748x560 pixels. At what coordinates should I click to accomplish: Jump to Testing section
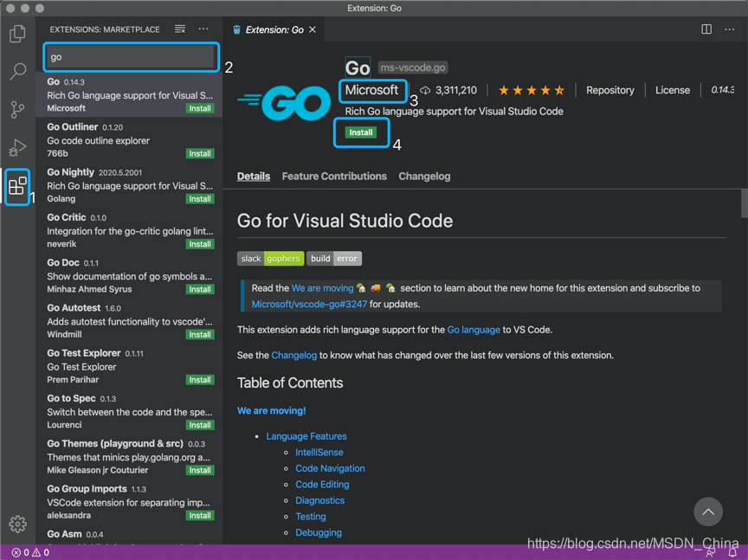(311, 517)
